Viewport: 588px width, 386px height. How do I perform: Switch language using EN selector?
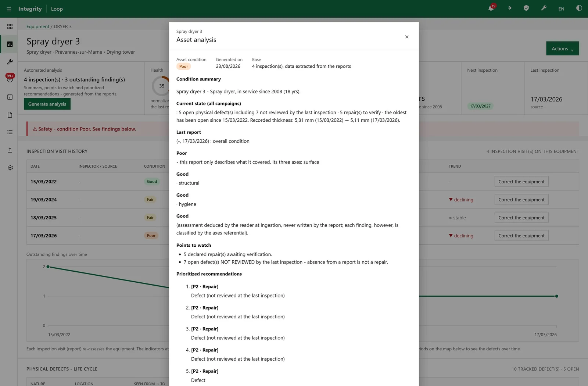[562, 9]
